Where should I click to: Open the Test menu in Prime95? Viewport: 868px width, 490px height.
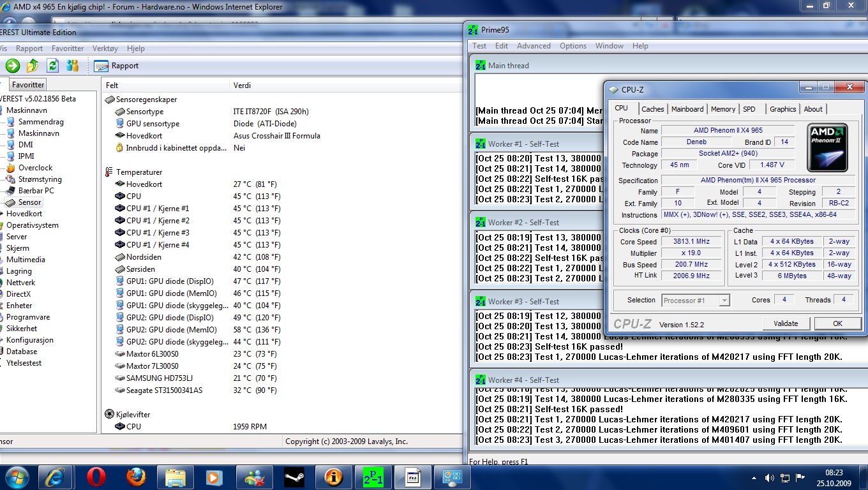[479, 46]
